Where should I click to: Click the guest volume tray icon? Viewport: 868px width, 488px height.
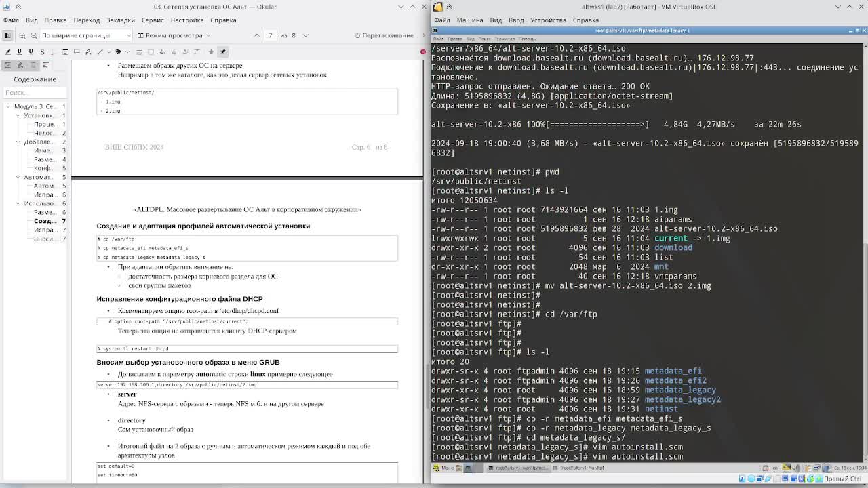[x=795, y=468]
